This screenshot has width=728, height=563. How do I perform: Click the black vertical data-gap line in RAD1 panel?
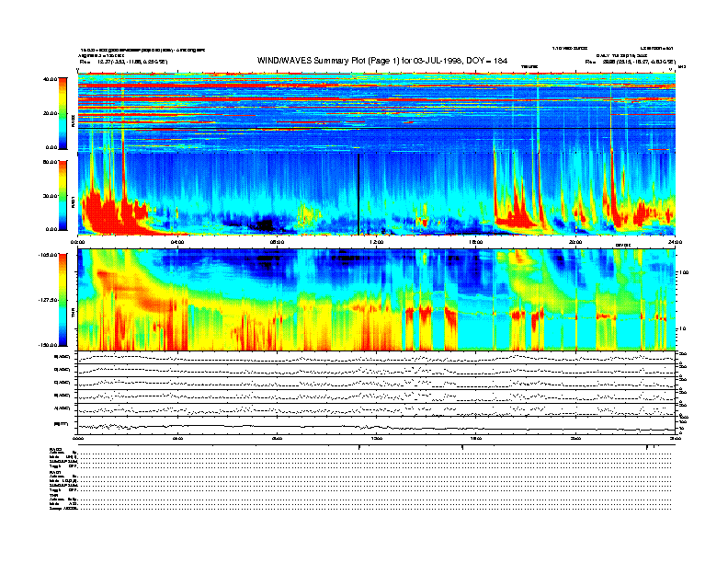(x=358, y=194)
